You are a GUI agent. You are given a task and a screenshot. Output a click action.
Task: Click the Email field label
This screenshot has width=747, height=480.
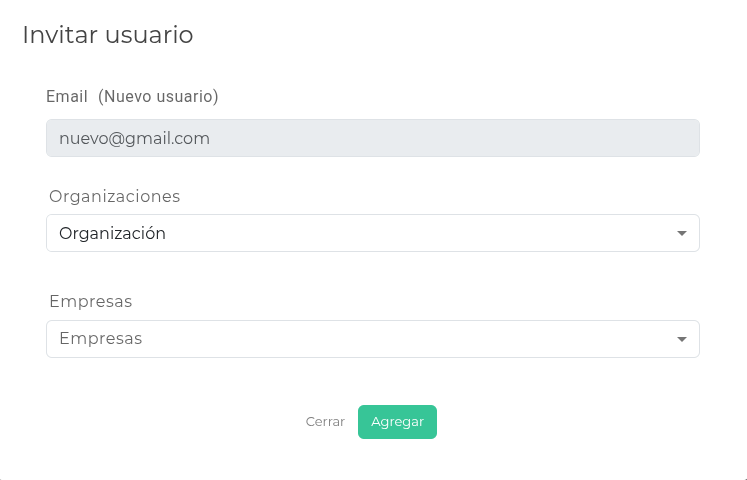point(67,97)
